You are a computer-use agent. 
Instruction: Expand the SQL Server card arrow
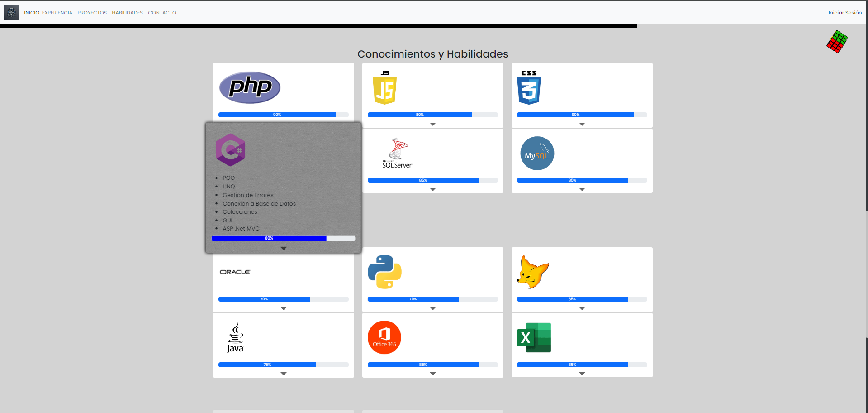[433, 189]
